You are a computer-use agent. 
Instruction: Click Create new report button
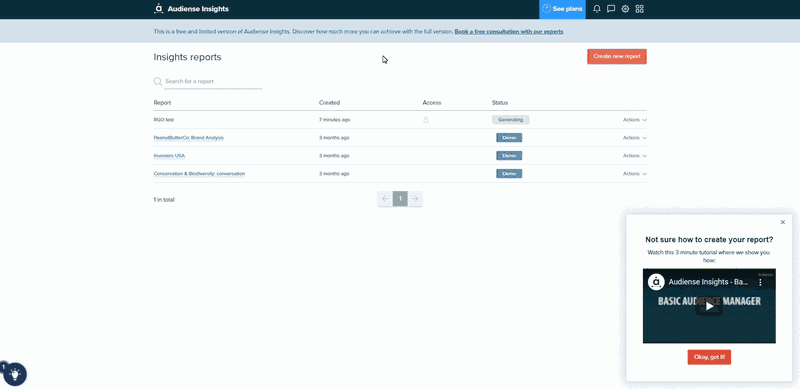tap(617, 57)
